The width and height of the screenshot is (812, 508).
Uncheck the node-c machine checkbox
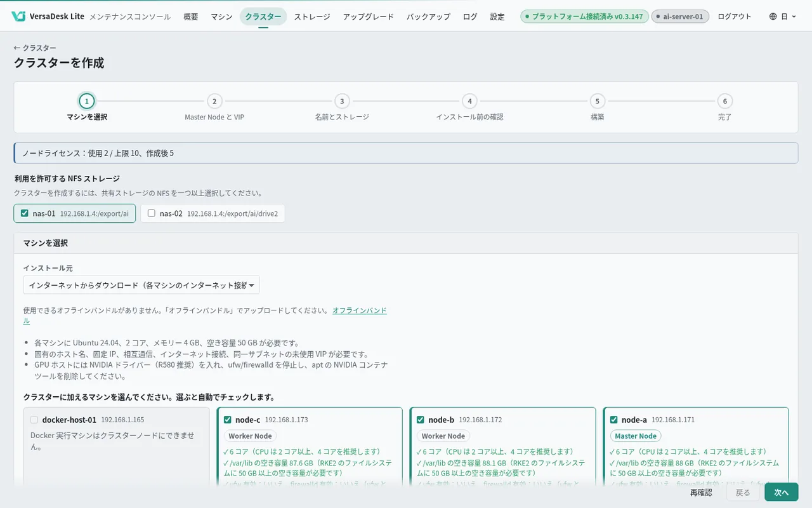pyautogui.click(x=228, y=420)
